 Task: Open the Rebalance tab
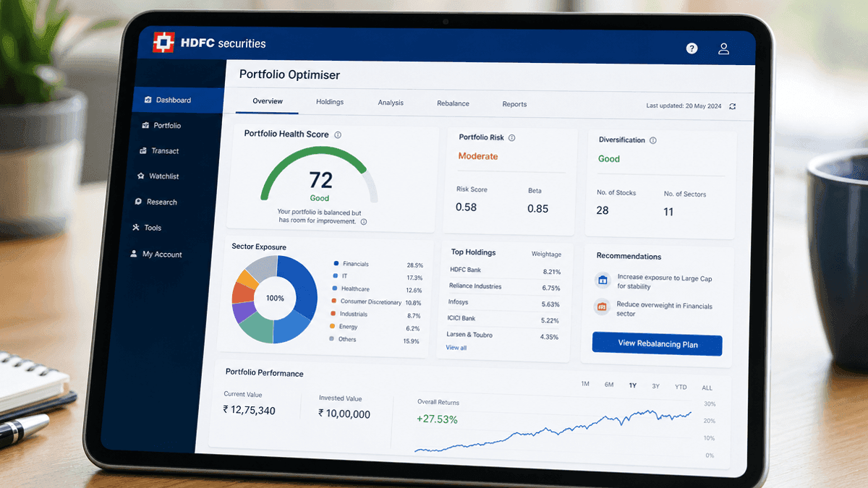453,103
